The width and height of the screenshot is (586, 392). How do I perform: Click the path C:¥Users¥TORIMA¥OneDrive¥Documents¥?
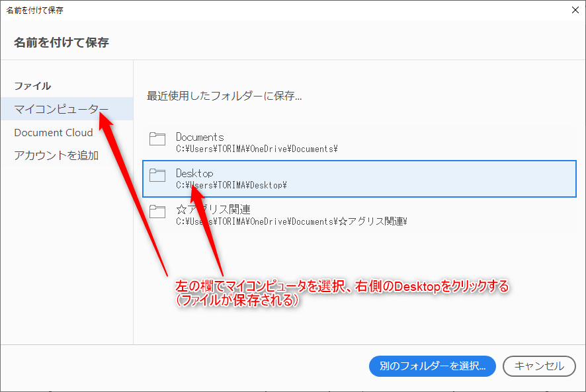click(257, 149)
